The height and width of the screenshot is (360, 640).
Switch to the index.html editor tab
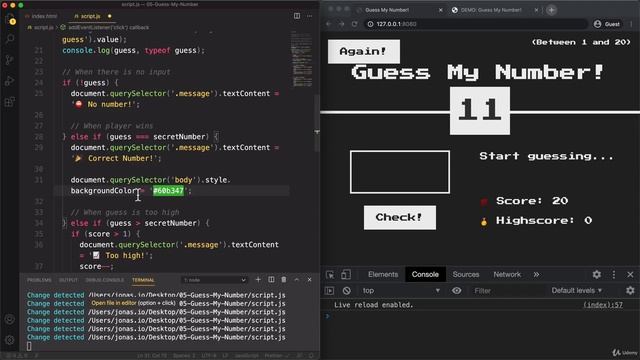point(41,16)
